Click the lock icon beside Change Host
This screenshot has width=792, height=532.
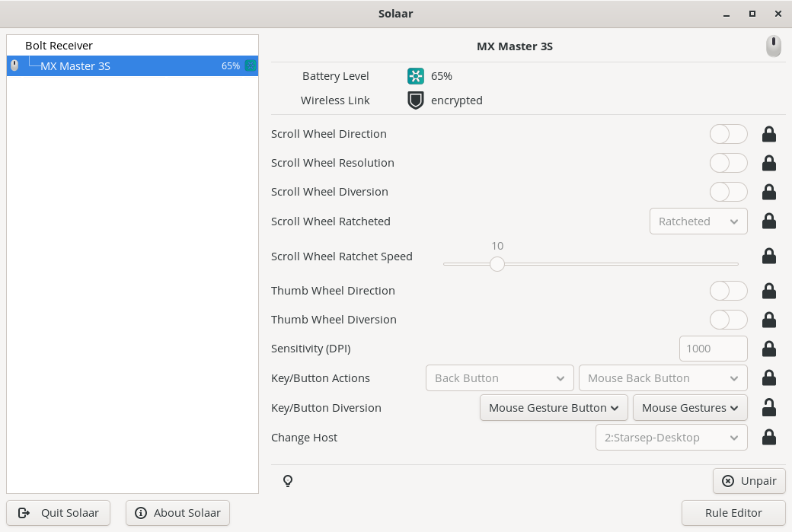769,438
